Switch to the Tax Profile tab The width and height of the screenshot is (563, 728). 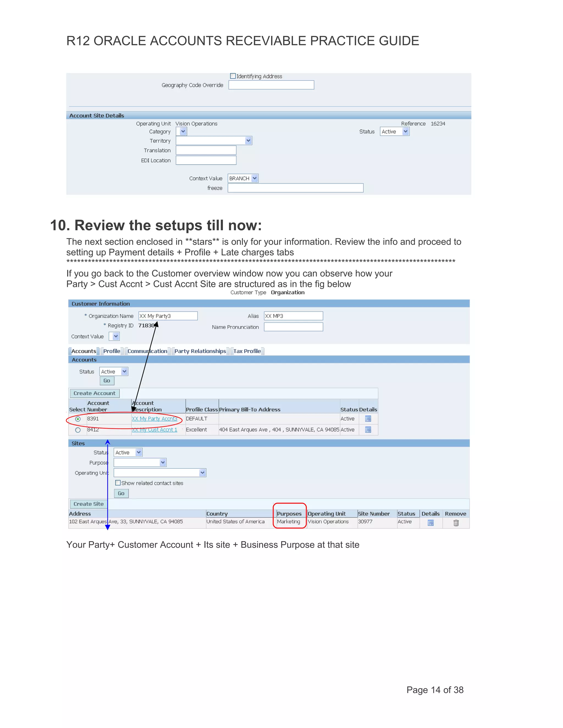pos(247,351)
